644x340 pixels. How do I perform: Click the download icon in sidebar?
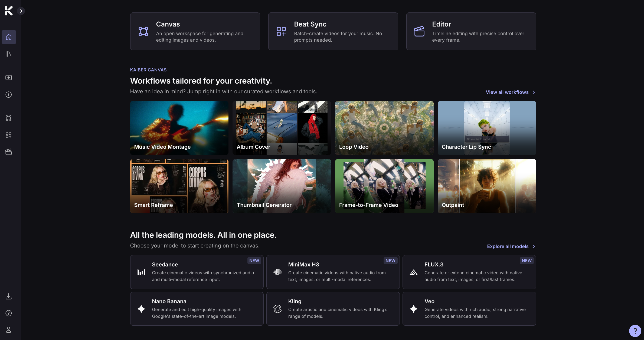[x=9, y=296]
